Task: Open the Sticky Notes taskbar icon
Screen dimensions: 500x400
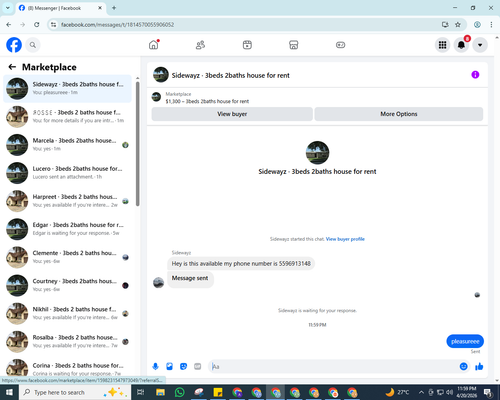Action: coord(218,392)
